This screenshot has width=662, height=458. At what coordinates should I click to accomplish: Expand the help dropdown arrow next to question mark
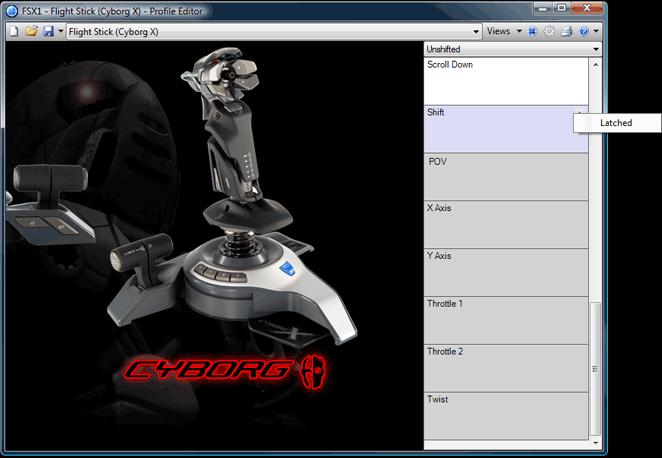click(596, 31)
